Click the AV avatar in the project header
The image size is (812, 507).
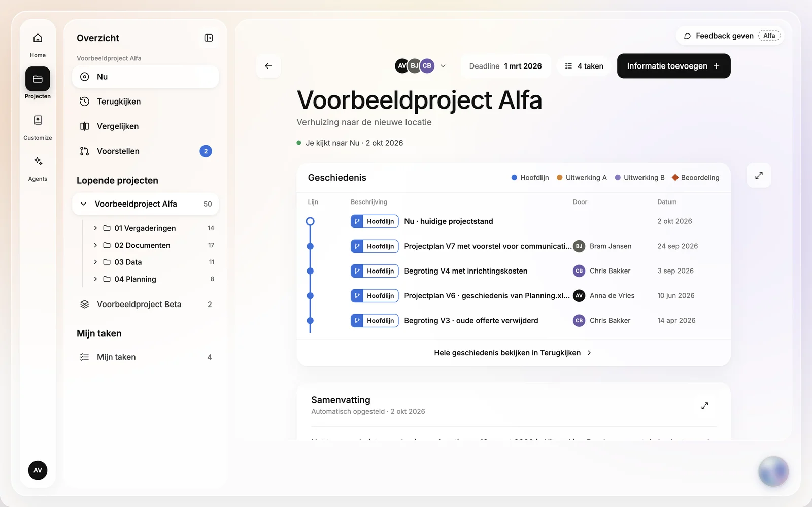(401, 66)
